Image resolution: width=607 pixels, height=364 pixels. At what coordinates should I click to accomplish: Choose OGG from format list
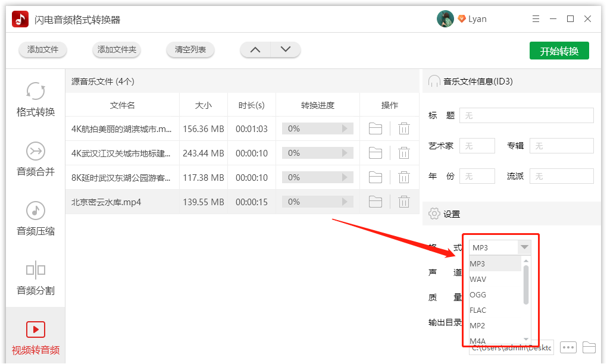tap(495, 295)
